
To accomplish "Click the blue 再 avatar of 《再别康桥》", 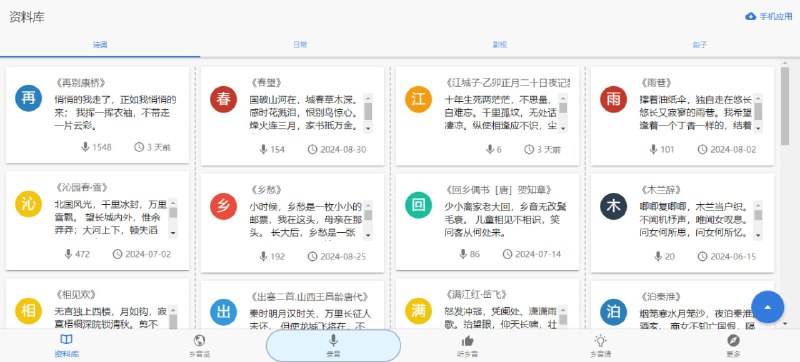I will (29, 98).
